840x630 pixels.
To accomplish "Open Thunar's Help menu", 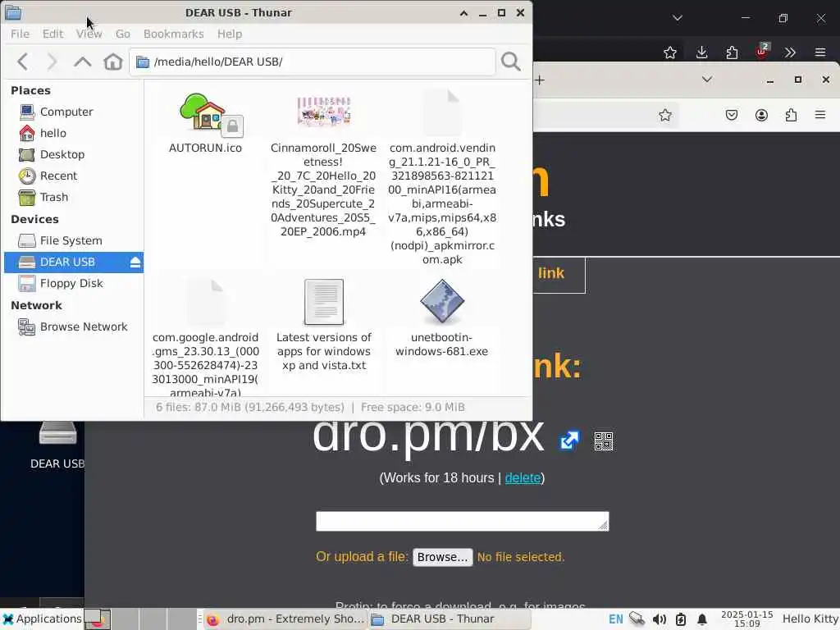I will pyautogui.click(x=230, y=34).
